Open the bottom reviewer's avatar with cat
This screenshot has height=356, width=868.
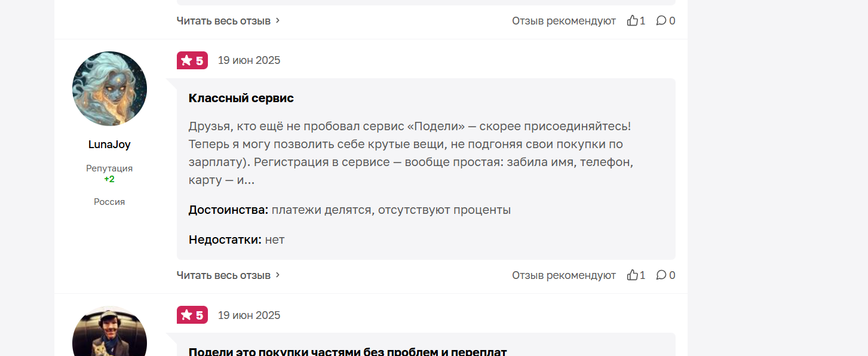tap(109, 332)
